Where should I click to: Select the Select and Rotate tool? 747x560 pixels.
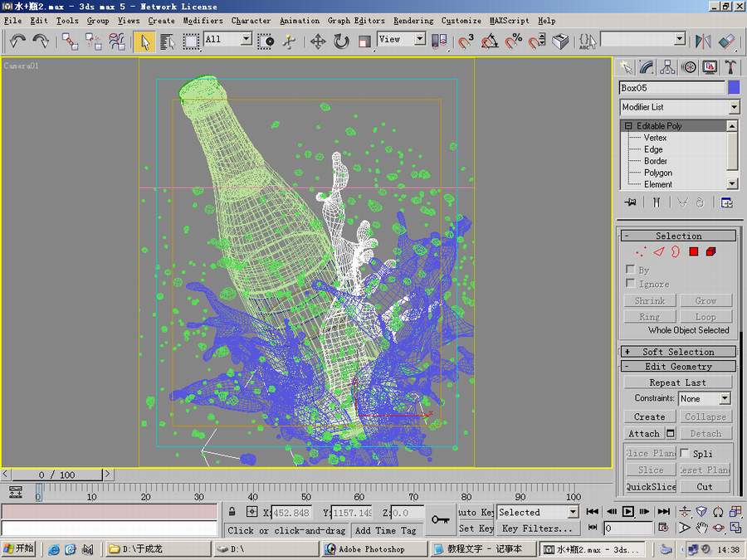(x=341, y=41)
